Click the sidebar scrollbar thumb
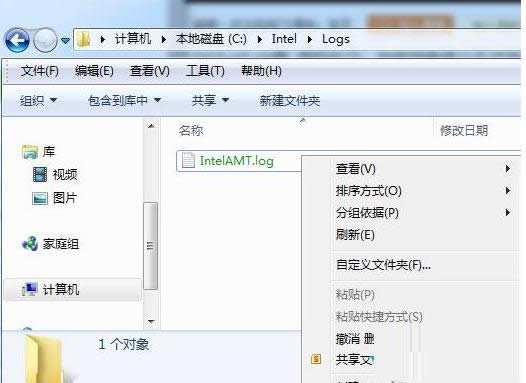Image resolution: width=526 pixels, height=383 pixels. click(151, 246)
